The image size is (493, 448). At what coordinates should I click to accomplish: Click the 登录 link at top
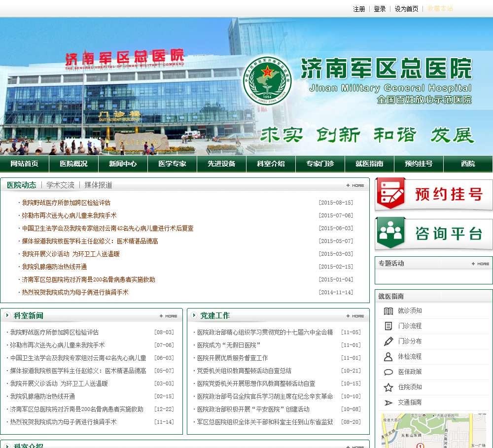tap(380, 9)
